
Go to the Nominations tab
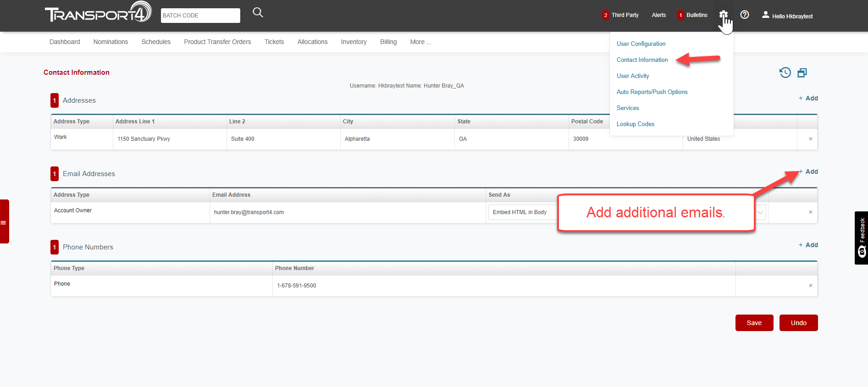pos(111,42)
